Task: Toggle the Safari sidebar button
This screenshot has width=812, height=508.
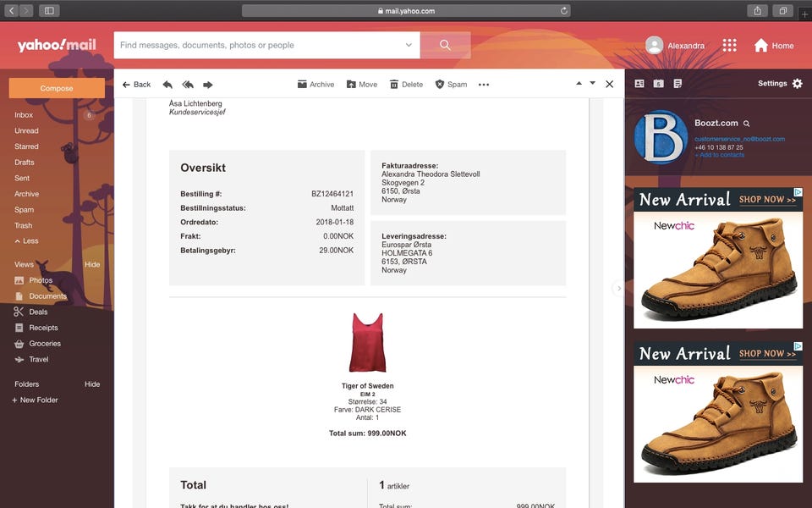Action: pos(49,10)
